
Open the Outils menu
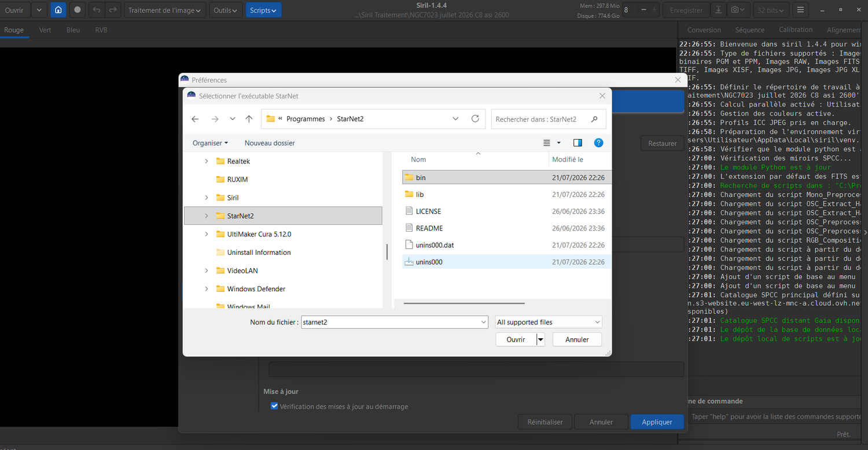225,10
